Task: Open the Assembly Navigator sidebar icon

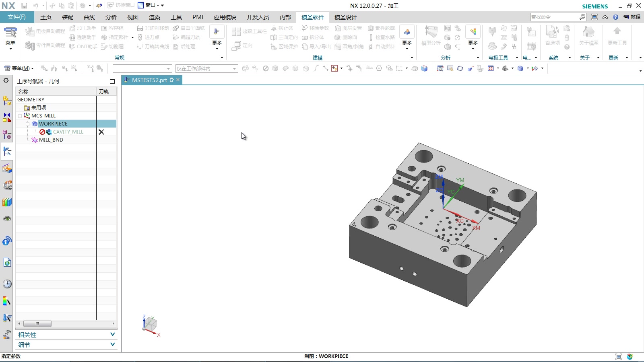Action: (x=7, y=101)
